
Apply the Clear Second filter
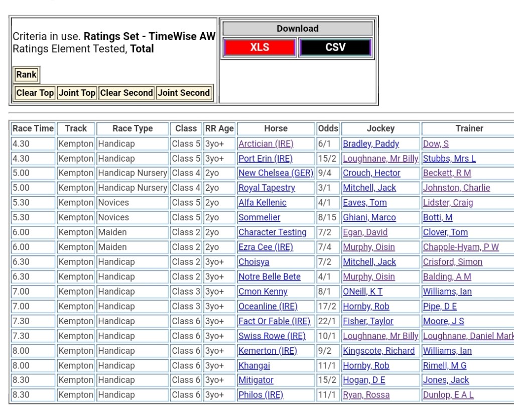click(x=126, y=93)
